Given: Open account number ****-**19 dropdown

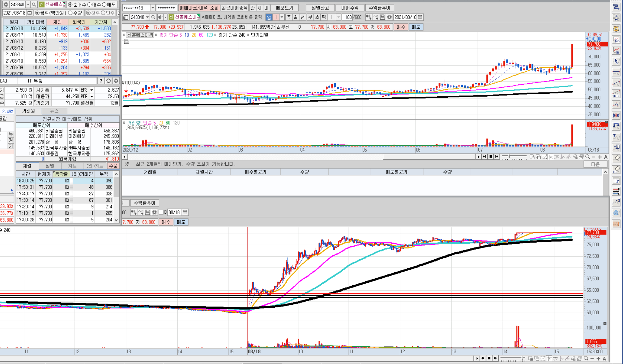Looking at the screenshot, I should tap(153, 8).
